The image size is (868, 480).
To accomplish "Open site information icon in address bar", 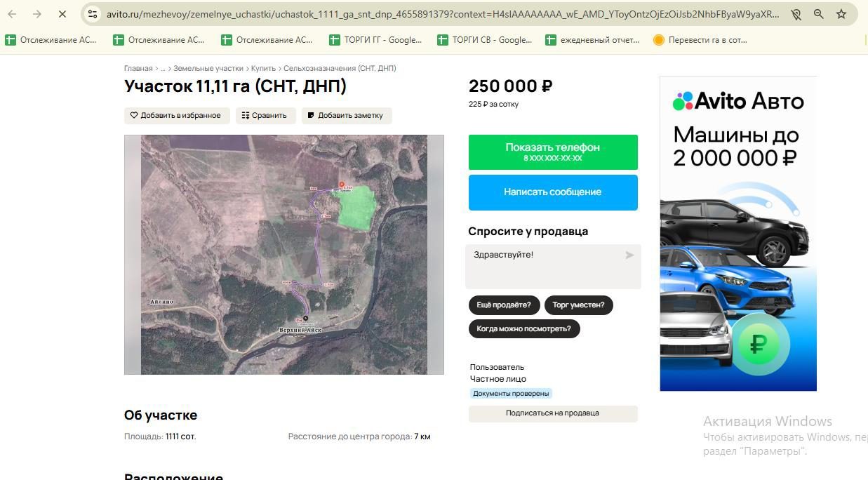I will pyautogui.click(x=93, y=14).
